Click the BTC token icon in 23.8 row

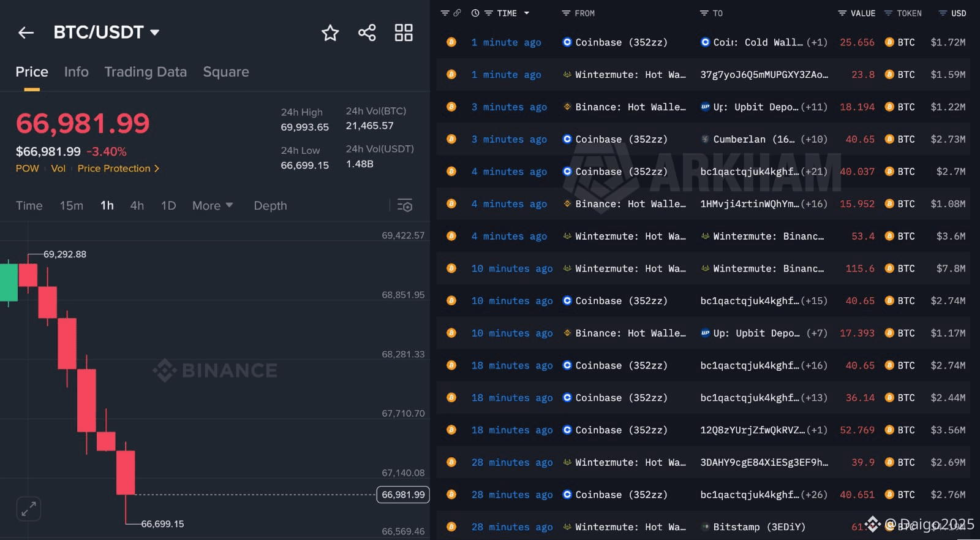point(889,75)
